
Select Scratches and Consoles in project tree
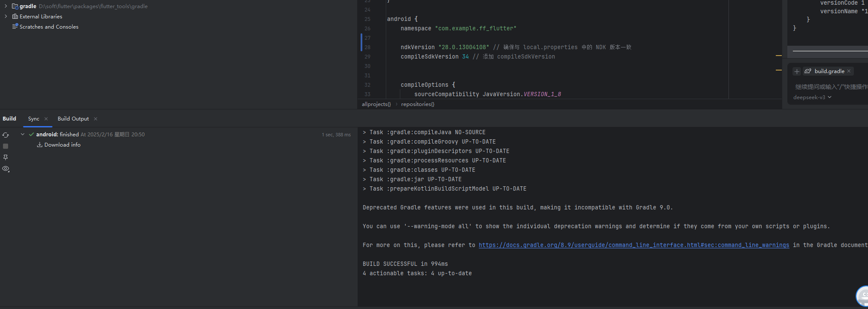click(x=49, y=26)
